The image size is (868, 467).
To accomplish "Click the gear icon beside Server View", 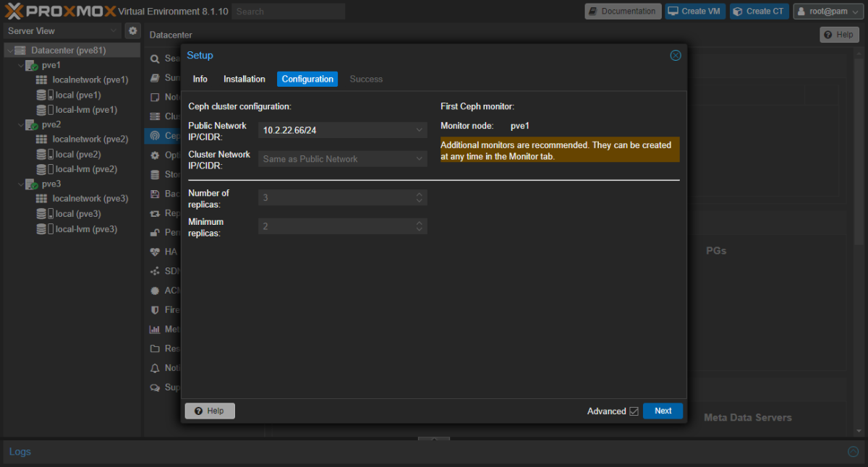I will (x=133, y=30).
